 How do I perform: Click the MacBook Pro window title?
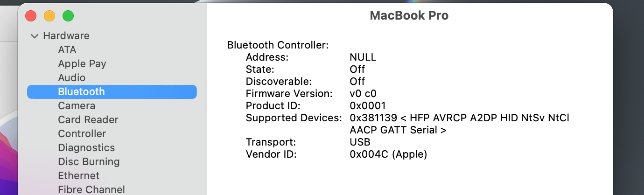[x=409, y=15]
